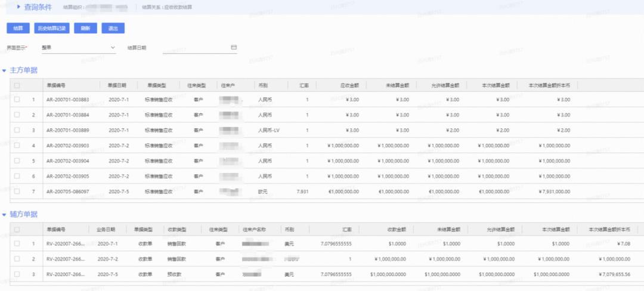Click 结算关系 应收收款结算 text in header
This screenshot has height=291, width=644.
[x=167, y=7]
